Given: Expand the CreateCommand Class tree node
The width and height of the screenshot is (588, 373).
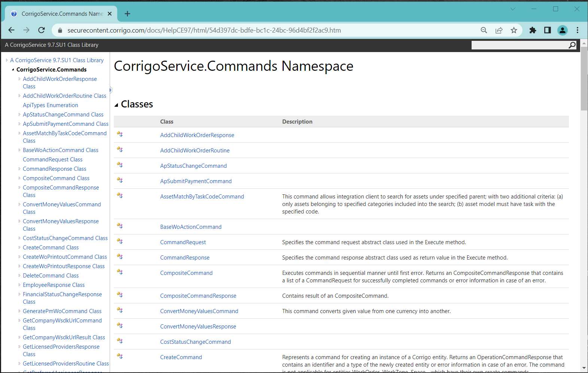Looking at the screenshot, I should (19, 247).
